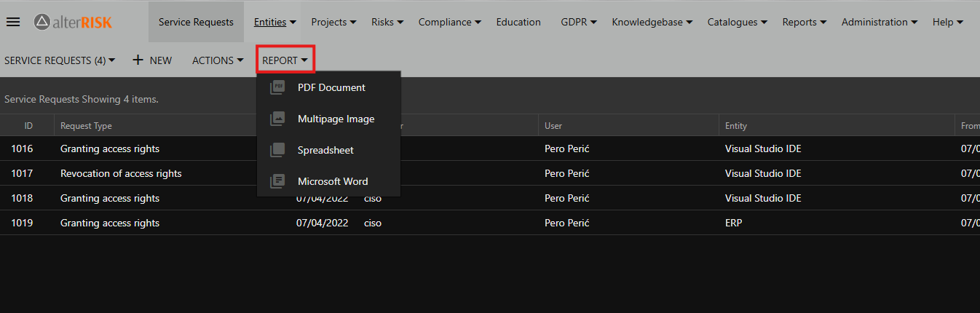The image size is (980, 313).
Task: Click the PDF Document icon
Action: click(277, 87)
